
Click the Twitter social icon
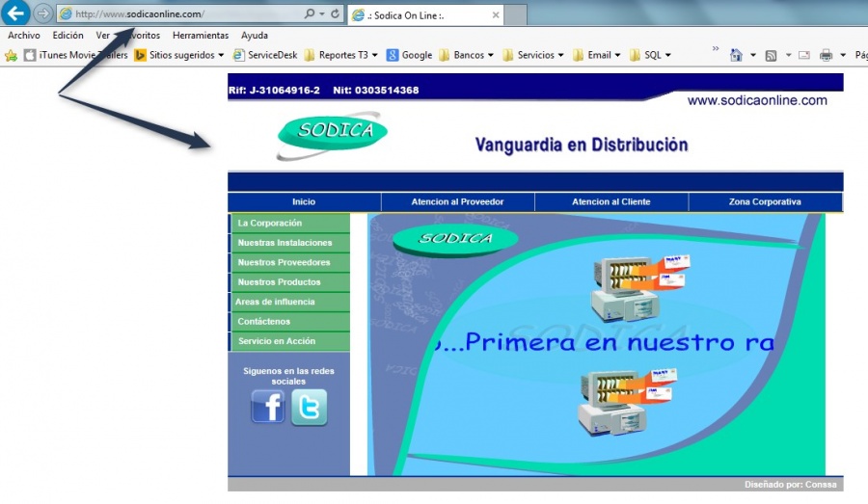tap(309, 408)
